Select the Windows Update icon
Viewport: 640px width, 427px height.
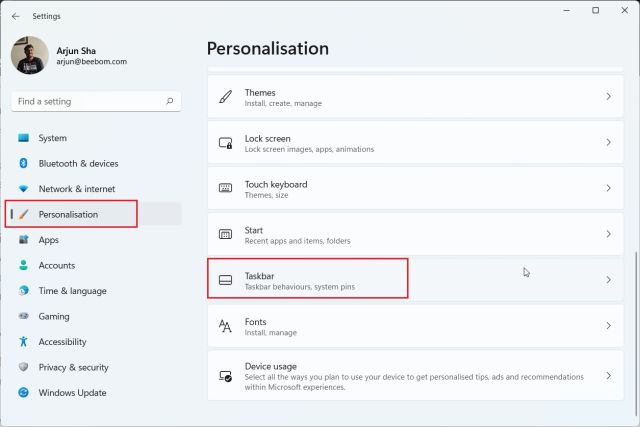coord(24,392)
